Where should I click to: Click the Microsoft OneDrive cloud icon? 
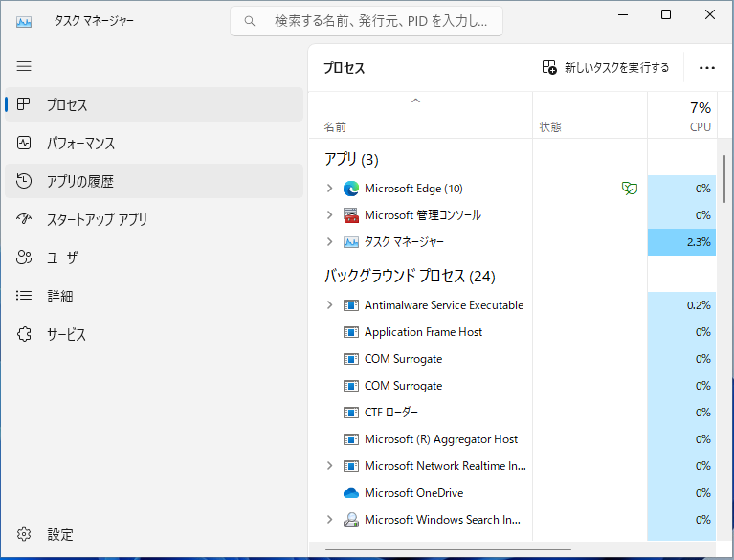click(350, 493)
